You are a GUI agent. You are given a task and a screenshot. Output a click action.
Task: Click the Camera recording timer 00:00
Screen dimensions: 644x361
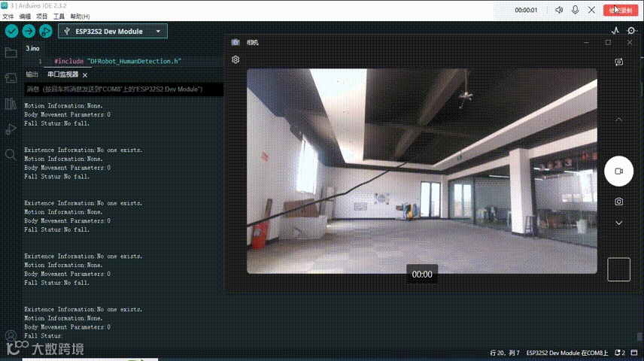(x=422, y=275)
